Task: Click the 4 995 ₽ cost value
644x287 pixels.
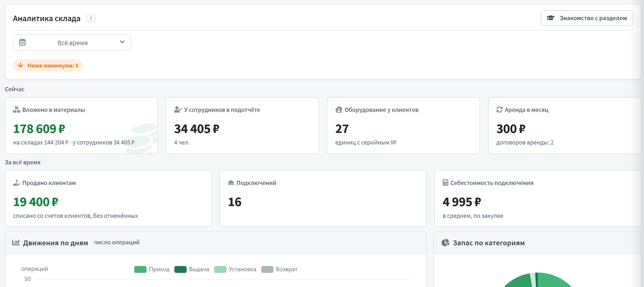Action: click(x=462, y=202)
